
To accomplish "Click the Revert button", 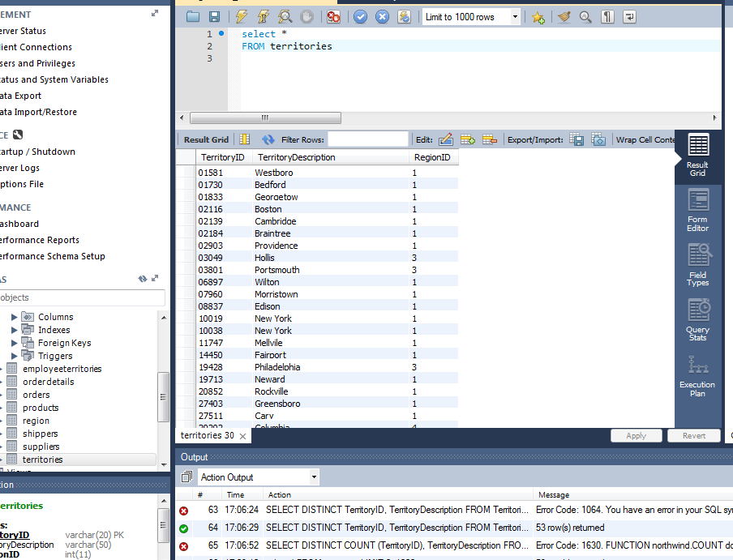I will coord(694,436).
